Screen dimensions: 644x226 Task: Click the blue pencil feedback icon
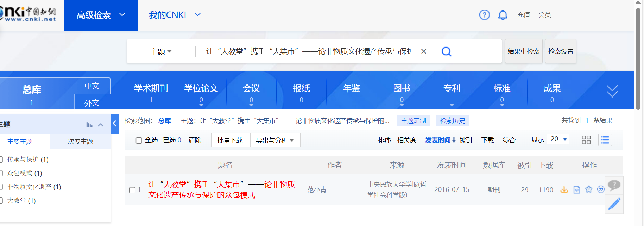[614, 204]
